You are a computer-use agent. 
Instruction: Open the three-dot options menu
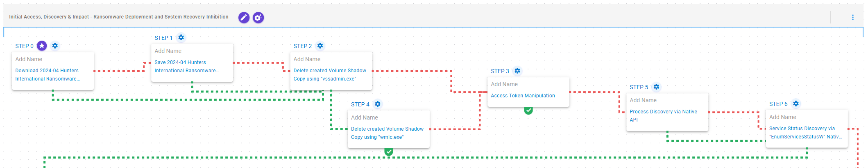pyautogui.click(x=852, y=17)
